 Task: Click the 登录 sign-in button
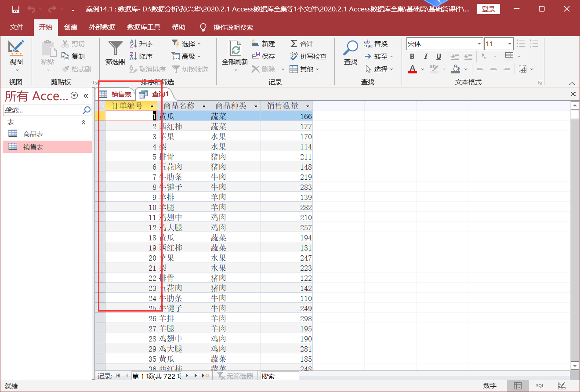click(488, 9)
